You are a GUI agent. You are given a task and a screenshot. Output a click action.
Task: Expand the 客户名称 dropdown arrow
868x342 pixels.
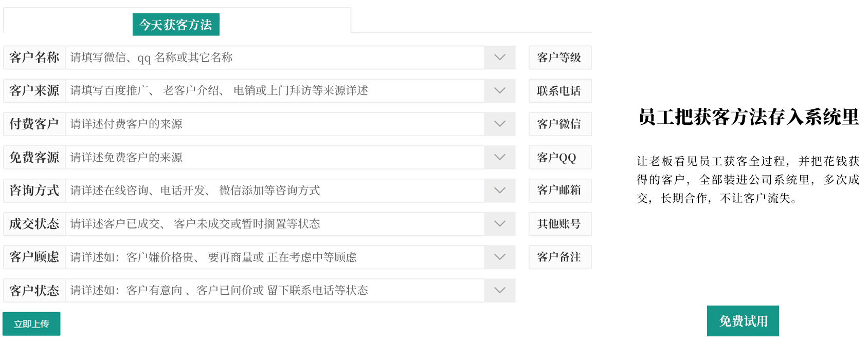click(499, 58)
